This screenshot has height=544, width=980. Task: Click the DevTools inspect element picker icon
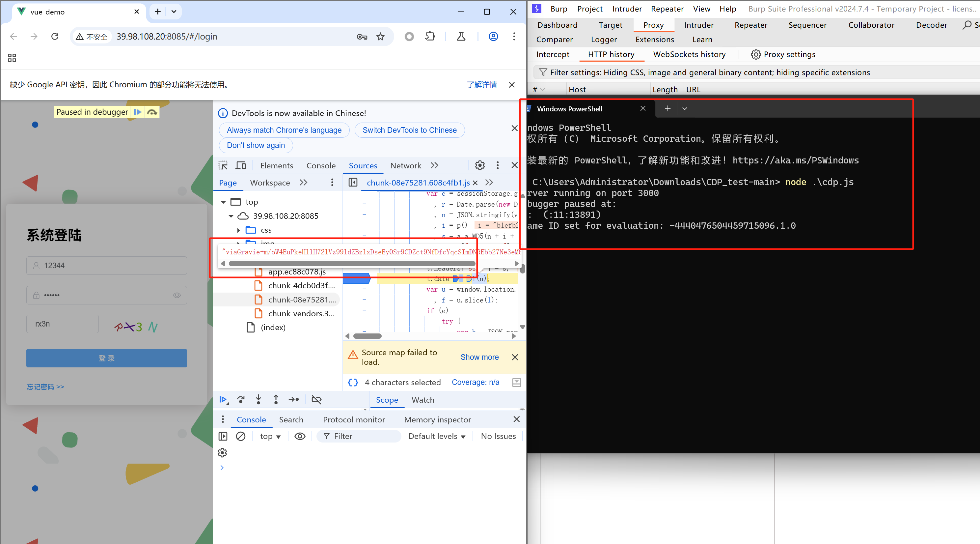tap(223, 165)
